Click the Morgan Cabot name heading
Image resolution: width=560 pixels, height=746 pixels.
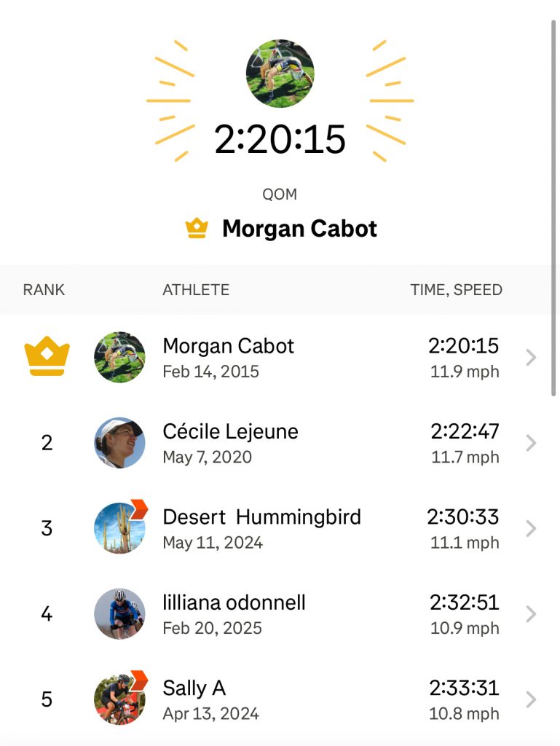[x=299, y=229]
